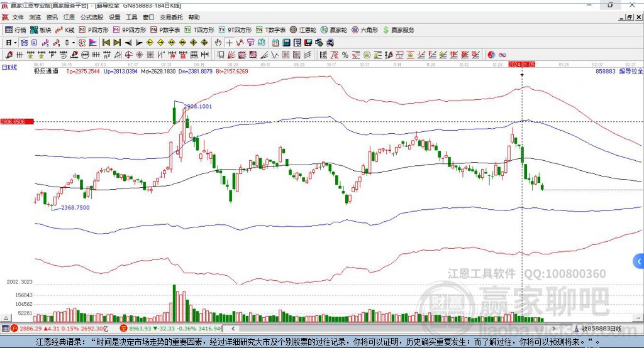Screen dimensions: 644x348
Task: Open the 江恩轮 Gann wheel
Action: pos(303,30)
